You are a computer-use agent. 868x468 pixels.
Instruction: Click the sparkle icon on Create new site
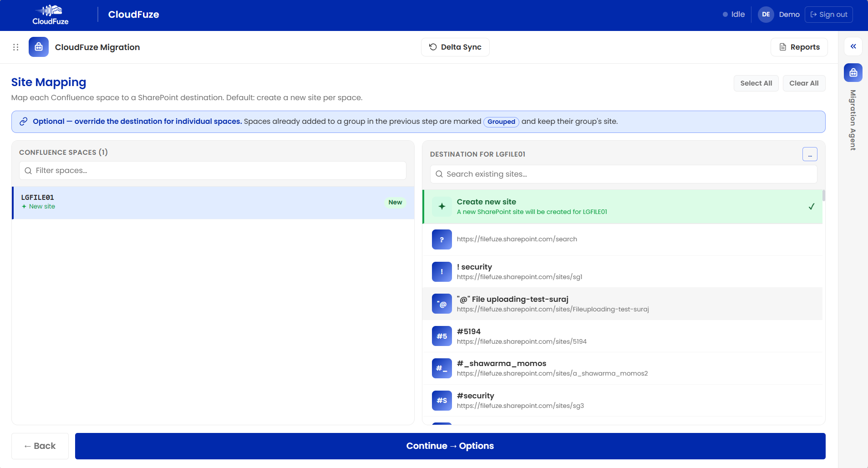442,207
